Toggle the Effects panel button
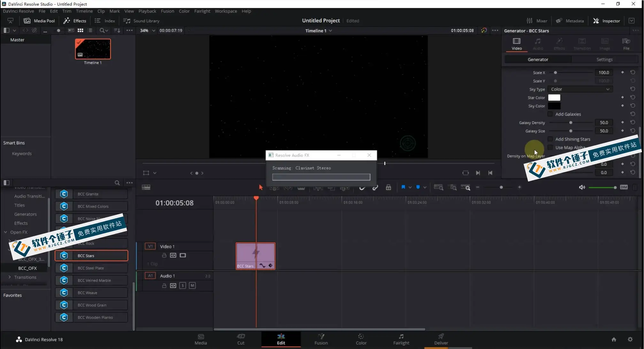The image size is (644, 349). click(75, 21)
